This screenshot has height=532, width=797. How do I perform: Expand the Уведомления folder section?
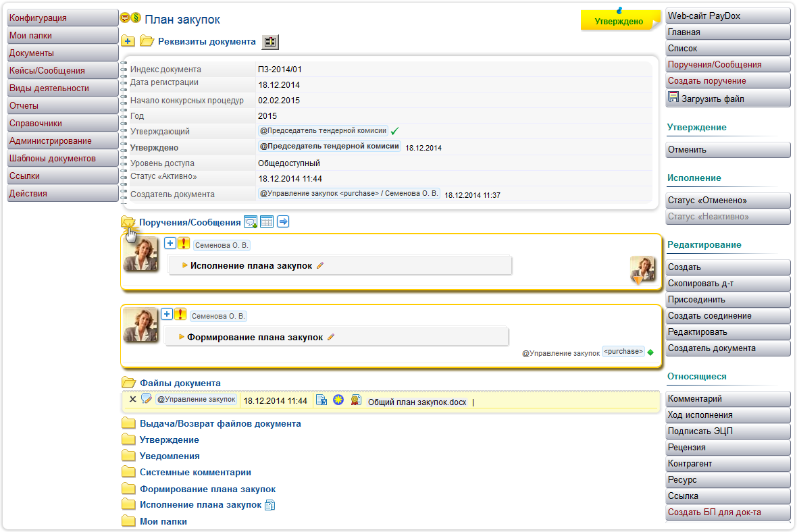[170, 456]
